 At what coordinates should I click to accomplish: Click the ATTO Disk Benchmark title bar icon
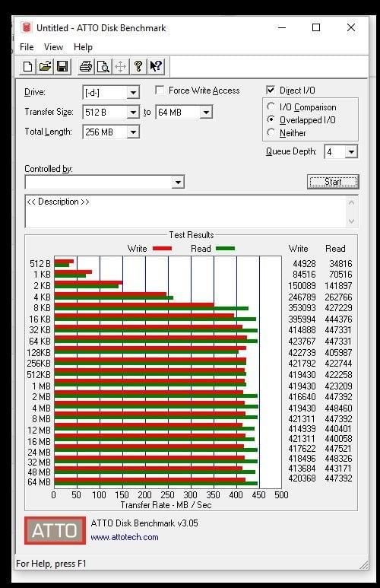27,27
